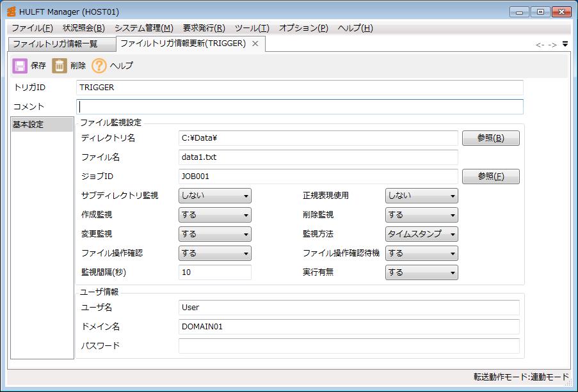Click 参照(B) button next to directory name
Image resolution: width=578 pixels, height=392 pixels.
(491, 138)
